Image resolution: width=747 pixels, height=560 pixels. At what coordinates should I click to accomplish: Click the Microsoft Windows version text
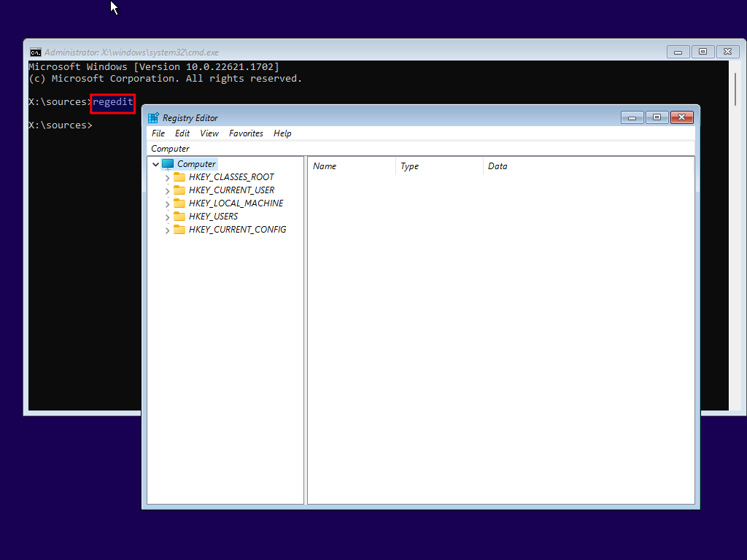pos(154,66)
